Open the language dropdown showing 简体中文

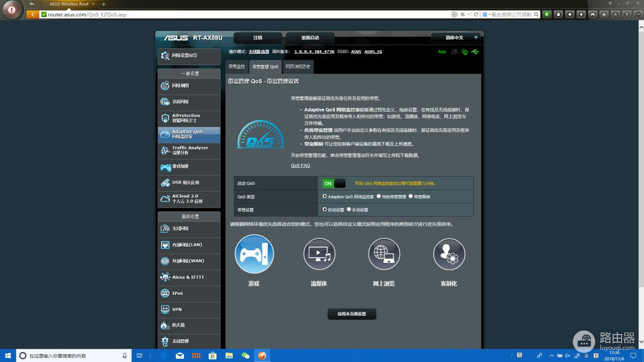[455, 38]
